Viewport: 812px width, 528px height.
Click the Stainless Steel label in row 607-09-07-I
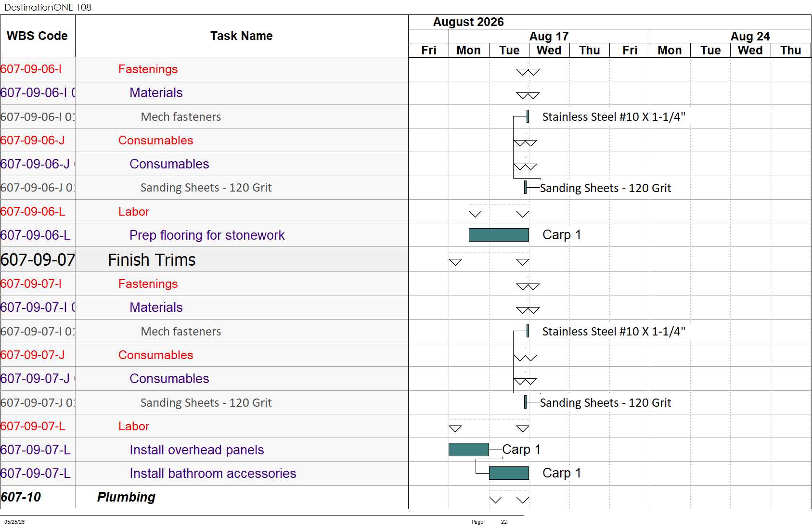click(614, 332)
